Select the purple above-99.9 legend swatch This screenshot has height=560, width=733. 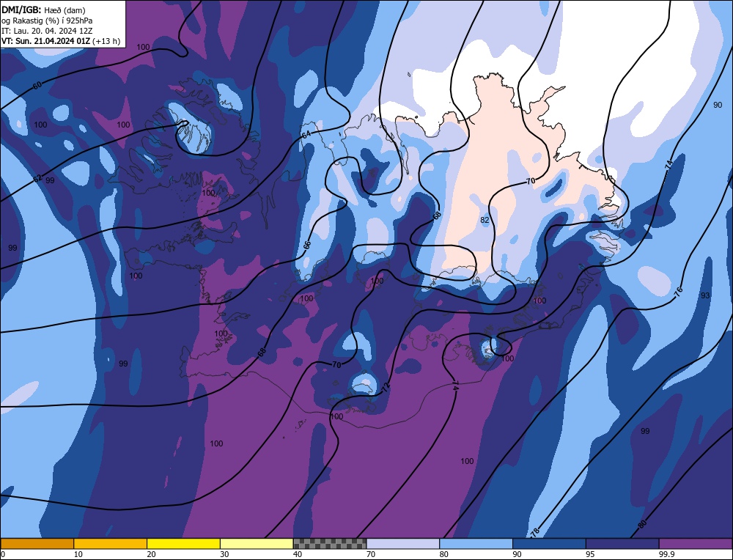[696, 543]
